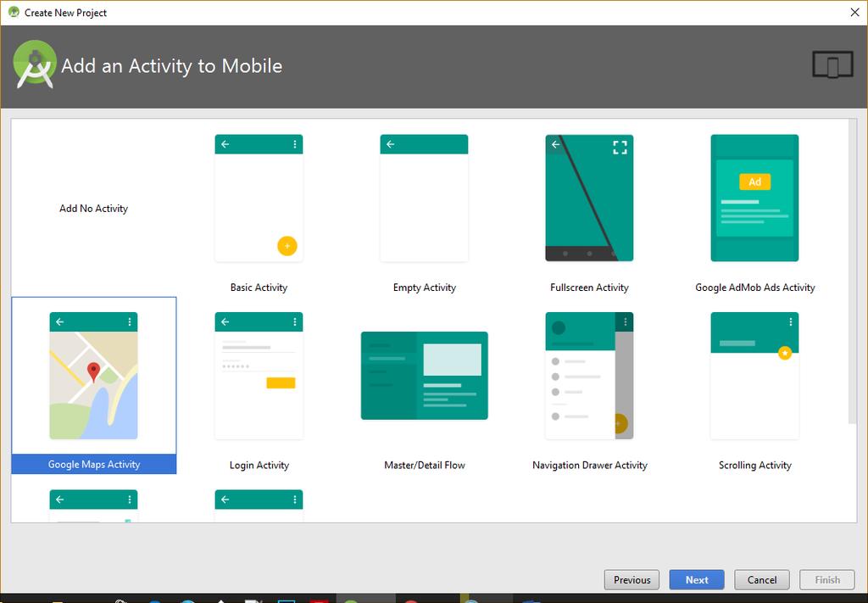This screenshot has height=603, width=868.
Task: Click the Master/Detail Flow label
Action: 424,465
